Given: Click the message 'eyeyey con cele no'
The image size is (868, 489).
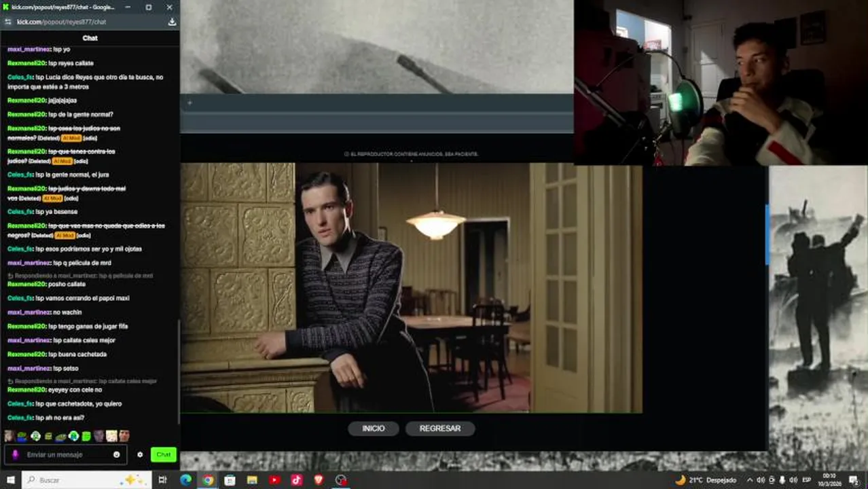Looking at the screenshot, I should pyautogui.click(x=75, y=390).
